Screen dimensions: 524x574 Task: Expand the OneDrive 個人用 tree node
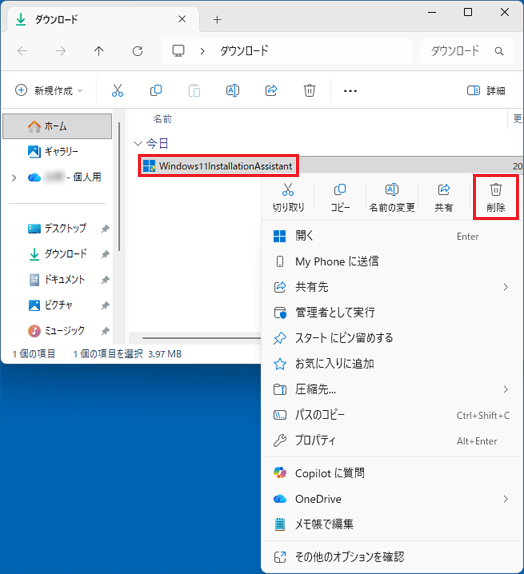tap(14, 178)
